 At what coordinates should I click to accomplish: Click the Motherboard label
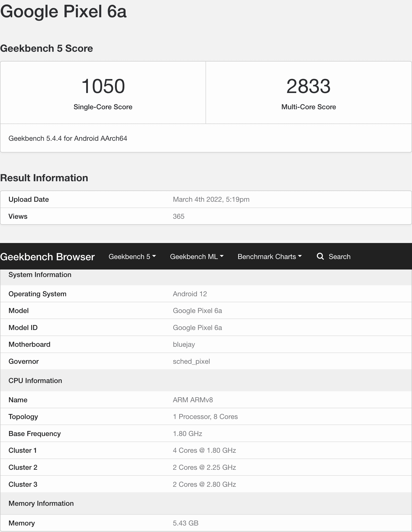[29, 344]
